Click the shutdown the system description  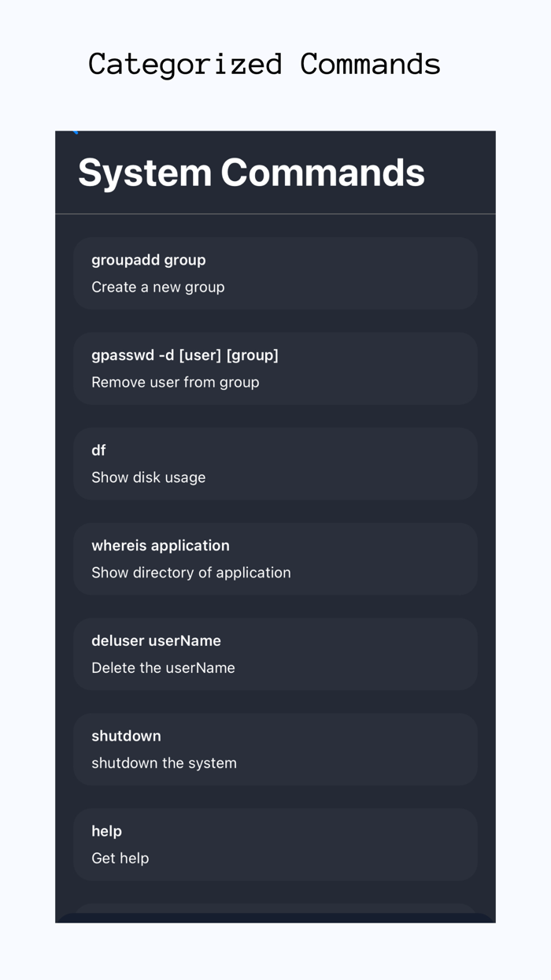[x=164, y=763]
